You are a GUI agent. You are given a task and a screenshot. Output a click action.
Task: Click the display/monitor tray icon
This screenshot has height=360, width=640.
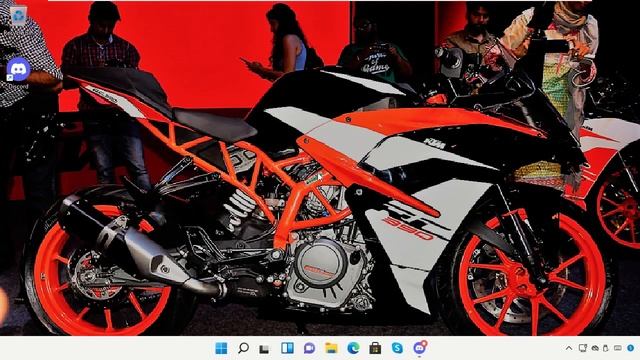click(x=582, y=348)
